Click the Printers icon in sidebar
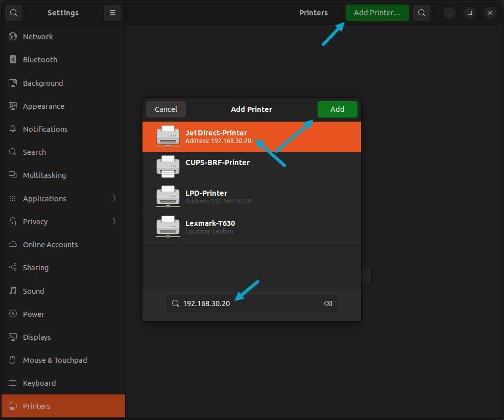The height and width of the screenshot is (420, 504). (x=12, y=406)
